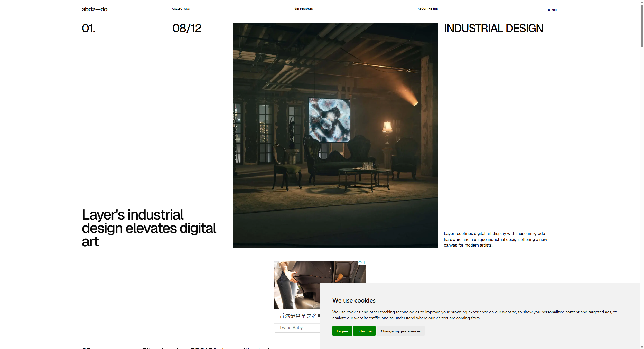Click the vertical scrollbar thumb
The image size is (644, 349).
tap(642, 25)
